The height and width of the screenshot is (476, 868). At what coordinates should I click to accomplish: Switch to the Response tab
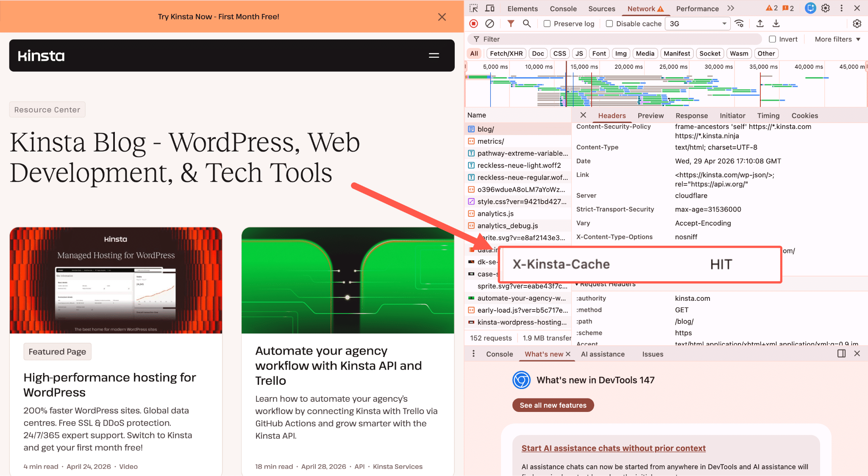tap(692, 115)
